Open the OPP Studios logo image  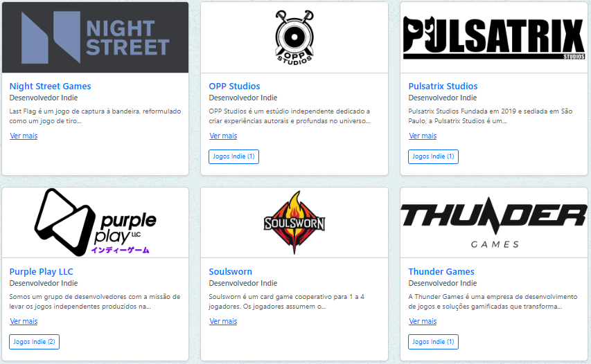[x=294, y=37]
